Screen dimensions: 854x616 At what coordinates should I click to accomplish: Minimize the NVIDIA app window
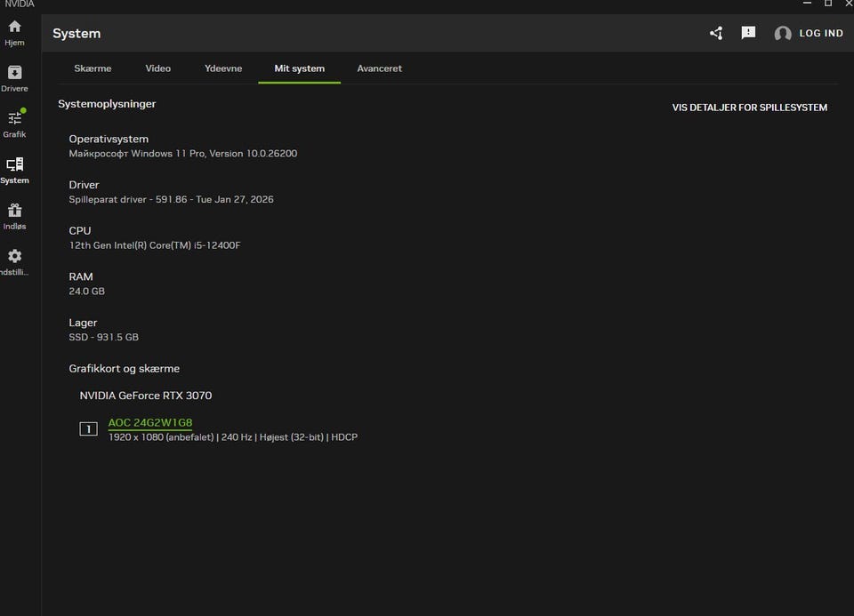(x=807, y=4)
